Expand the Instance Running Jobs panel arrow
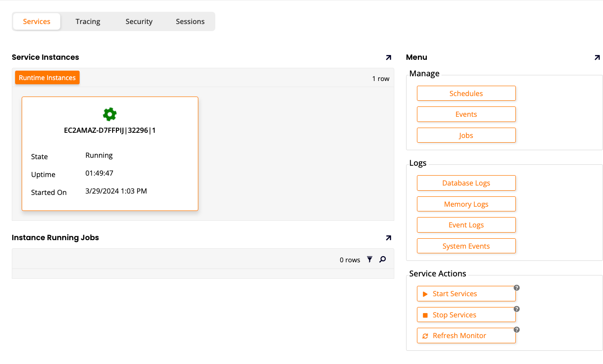 click(388, 238)
